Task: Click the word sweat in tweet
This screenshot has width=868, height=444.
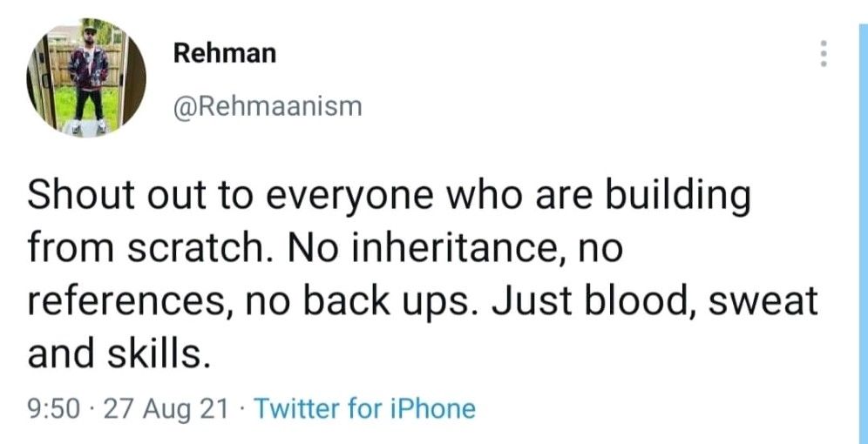Action: [x=763, y=304]
